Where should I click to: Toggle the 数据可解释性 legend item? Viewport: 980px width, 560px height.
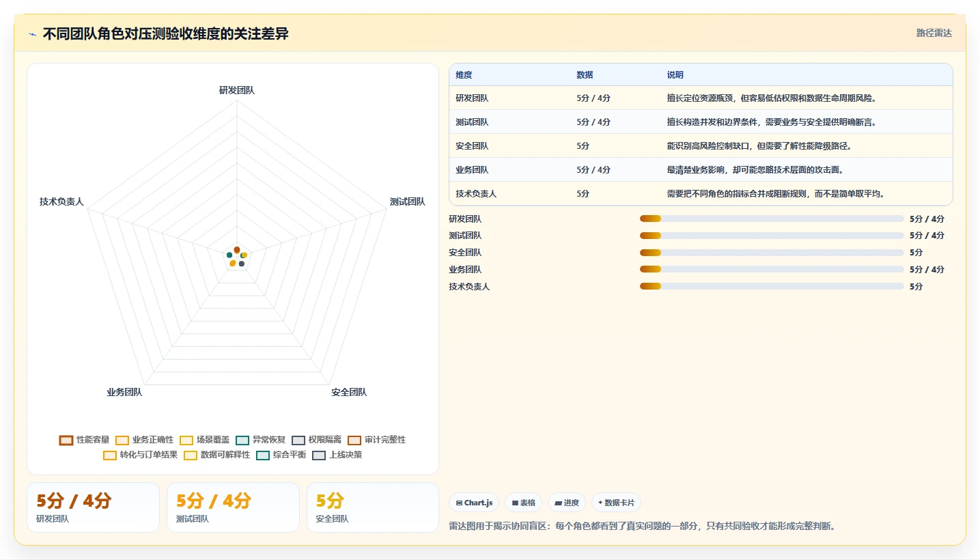click(217, 455)
